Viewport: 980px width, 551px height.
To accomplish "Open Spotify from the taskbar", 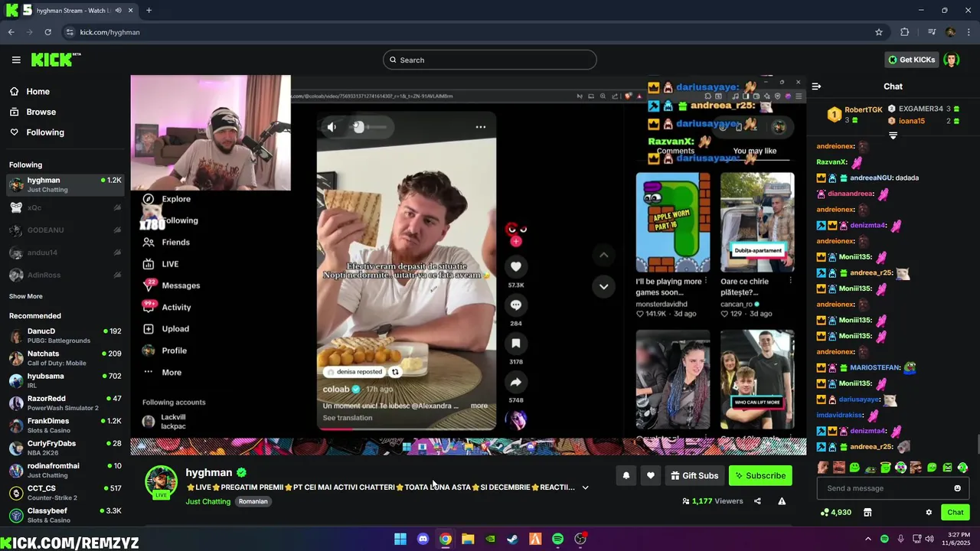I will pyautogui.click(x=557, y=539).
